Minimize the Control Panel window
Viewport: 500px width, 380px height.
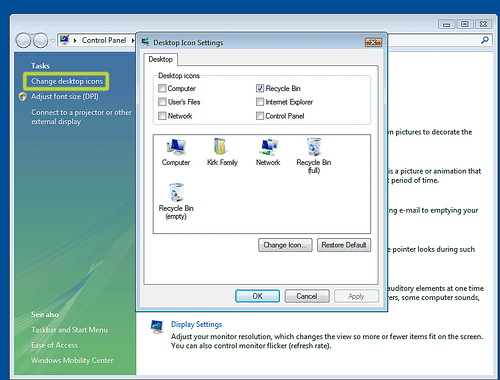[447, 24]
